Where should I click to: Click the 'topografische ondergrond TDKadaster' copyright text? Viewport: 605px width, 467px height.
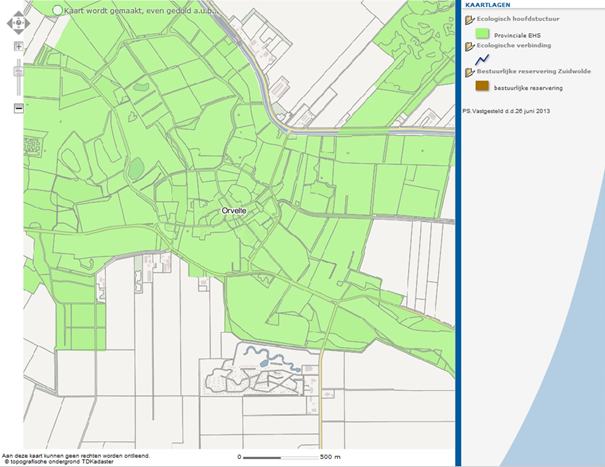[x=59, y=462]
